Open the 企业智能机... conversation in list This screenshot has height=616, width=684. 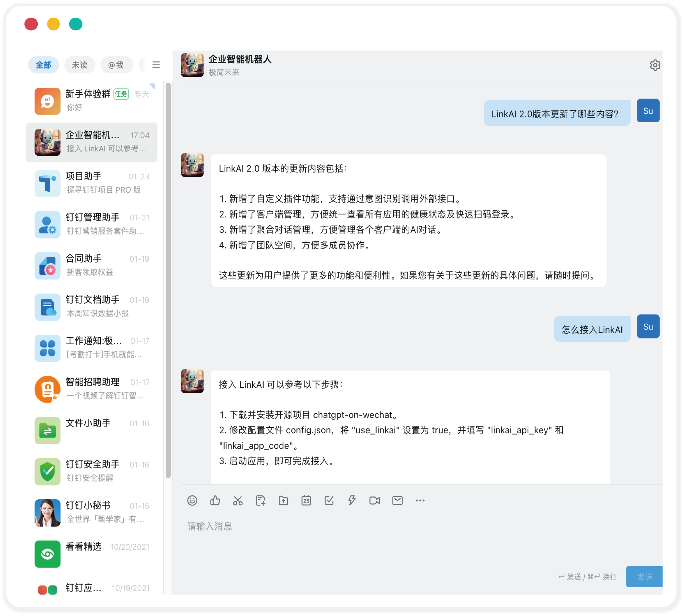[x=92, y=142]
